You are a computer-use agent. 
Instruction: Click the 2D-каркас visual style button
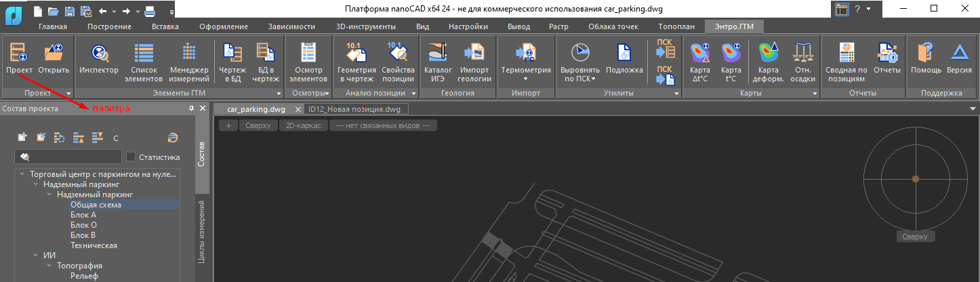point(303,125)
